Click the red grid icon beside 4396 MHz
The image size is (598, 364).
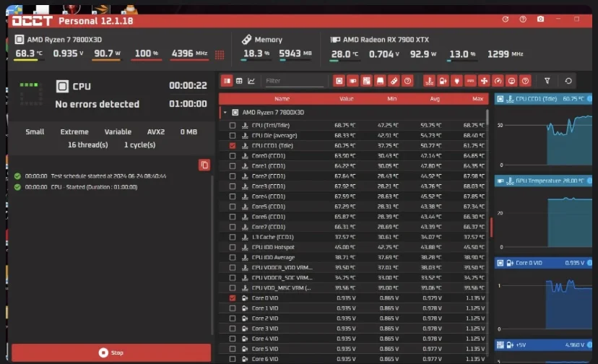[220, 55]
